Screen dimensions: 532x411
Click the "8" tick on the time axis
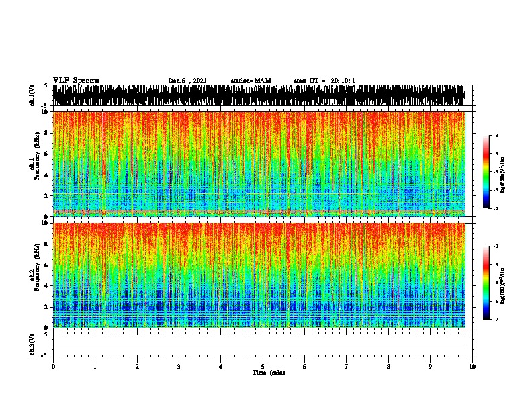click(388, 367)
